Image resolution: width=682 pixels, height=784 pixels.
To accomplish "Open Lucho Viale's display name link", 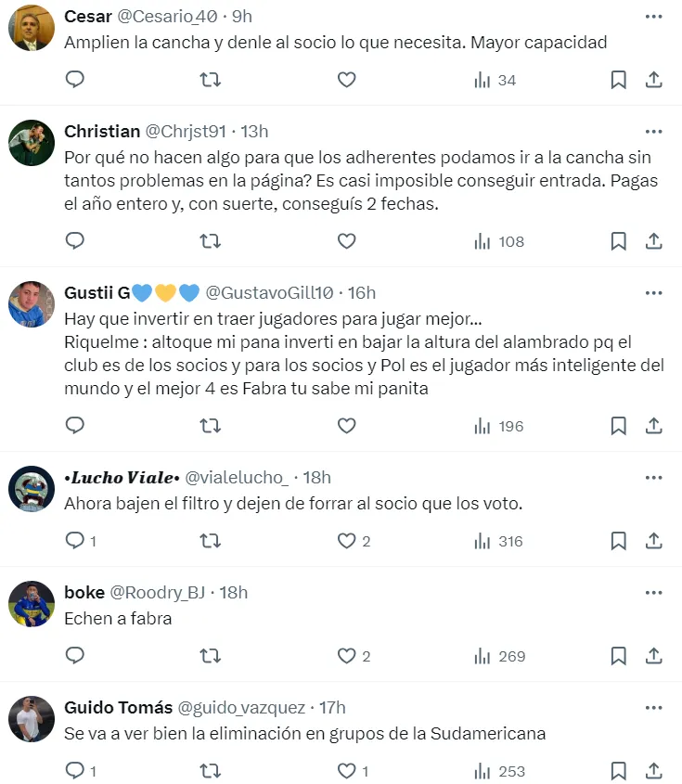I will 120,478.
